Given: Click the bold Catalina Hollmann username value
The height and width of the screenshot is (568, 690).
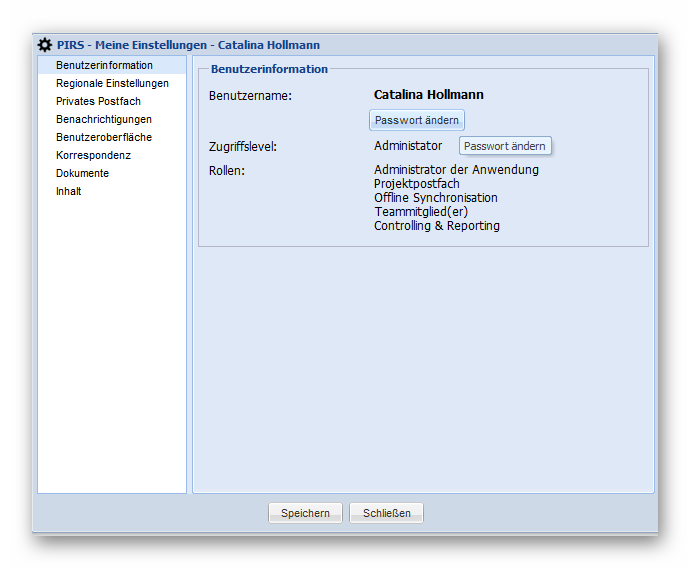Looking at the screenshot, I should click(428, 95).
